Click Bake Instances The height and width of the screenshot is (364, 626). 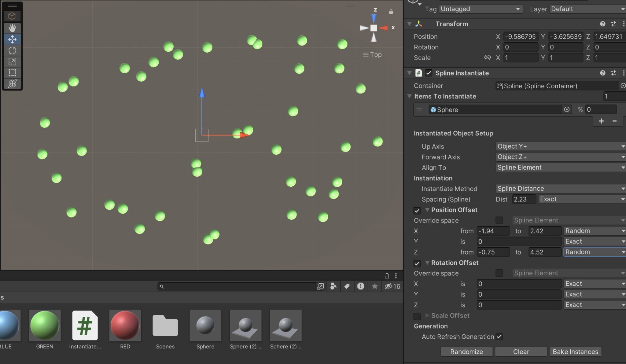tap(575, 351)
